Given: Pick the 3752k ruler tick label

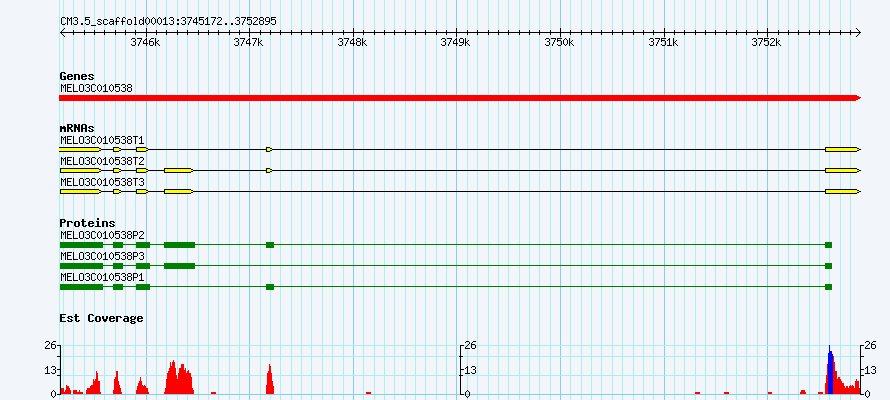Looking at the screenshot, I should click(x=766, y=43).
